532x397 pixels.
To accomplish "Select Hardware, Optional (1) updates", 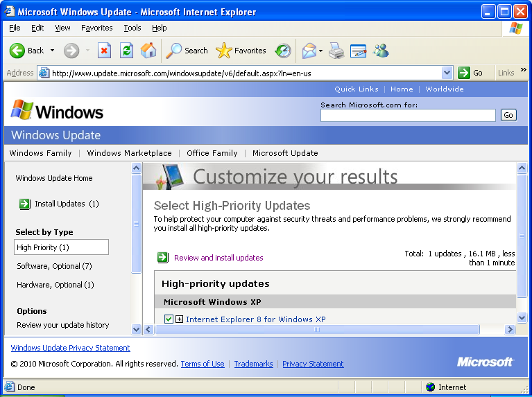I will coord(55,285).
